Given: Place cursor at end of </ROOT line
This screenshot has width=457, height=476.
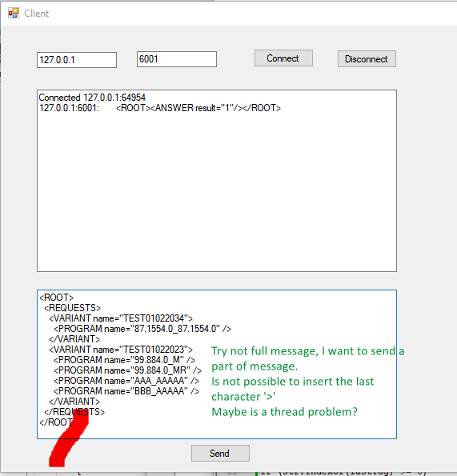Looking at the screenshot, I should pyautogui.click(x=73, y=422).
